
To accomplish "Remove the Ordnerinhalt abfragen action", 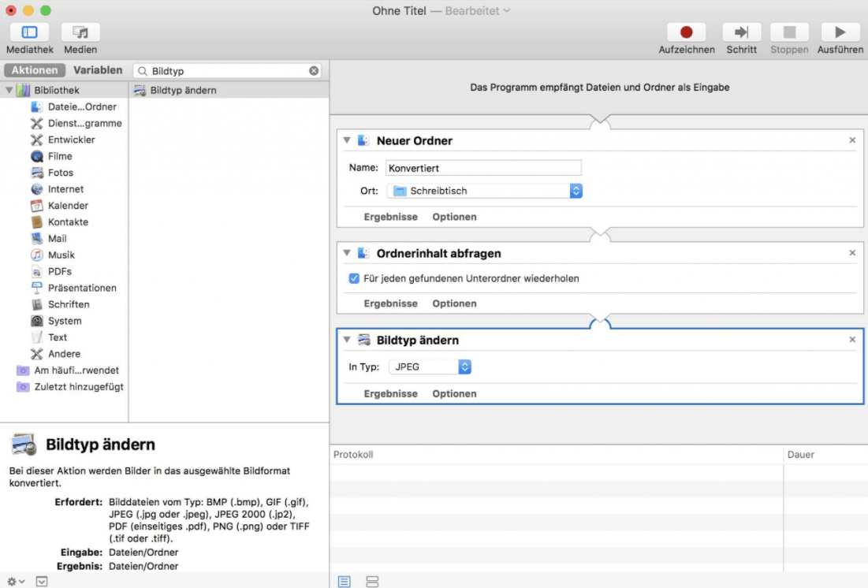I will click(x=852, y=252).
